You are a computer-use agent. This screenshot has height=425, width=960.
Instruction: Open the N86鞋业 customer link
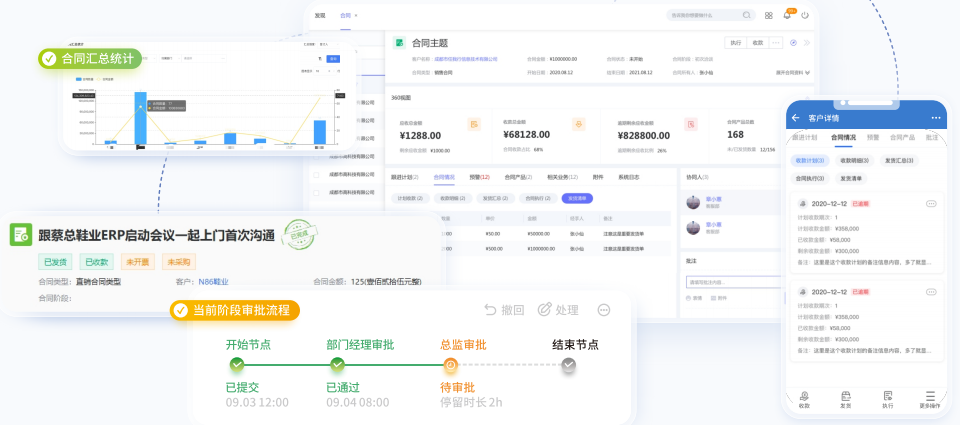pos(213,282)
